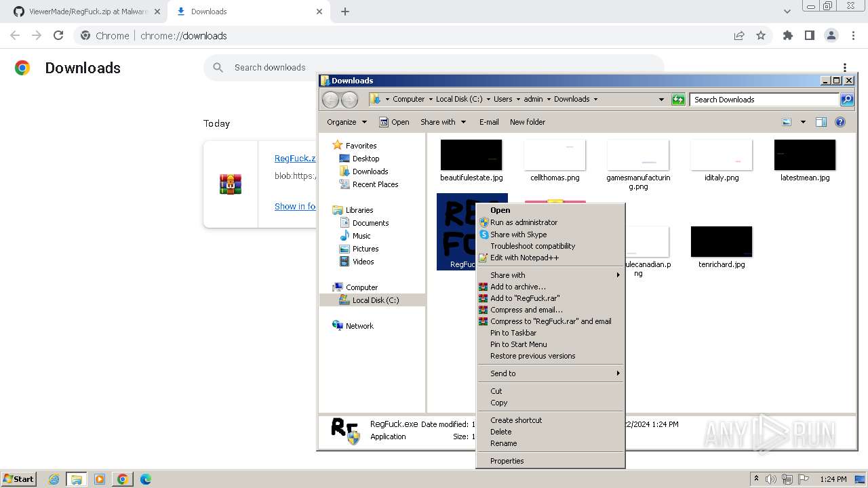Click the search magnifier icon in Explorer
Viewport: 868px width, 488px height.
pyautogui.click(x=847, y=100)
